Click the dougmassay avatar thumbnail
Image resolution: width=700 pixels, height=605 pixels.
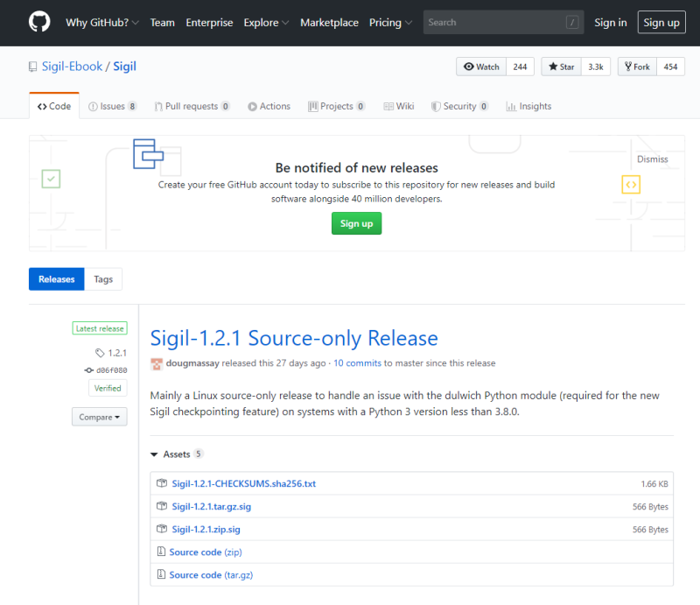click(x=157, y=363)
